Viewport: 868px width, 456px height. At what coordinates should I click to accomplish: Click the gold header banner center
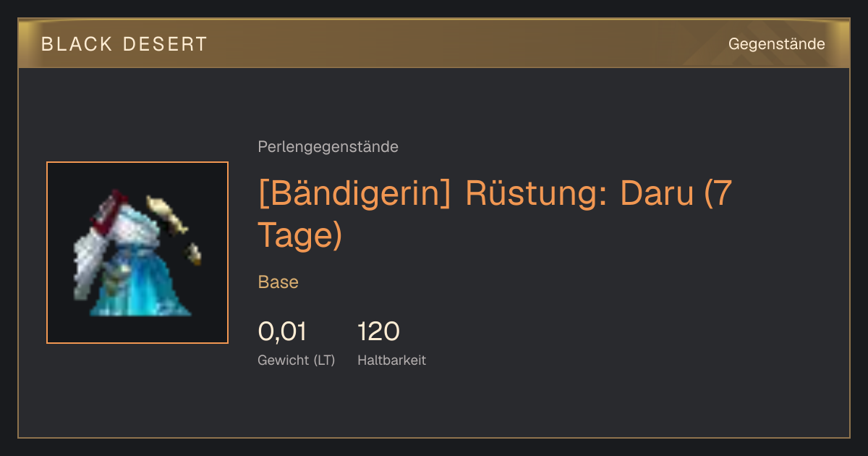click(434, 44)
